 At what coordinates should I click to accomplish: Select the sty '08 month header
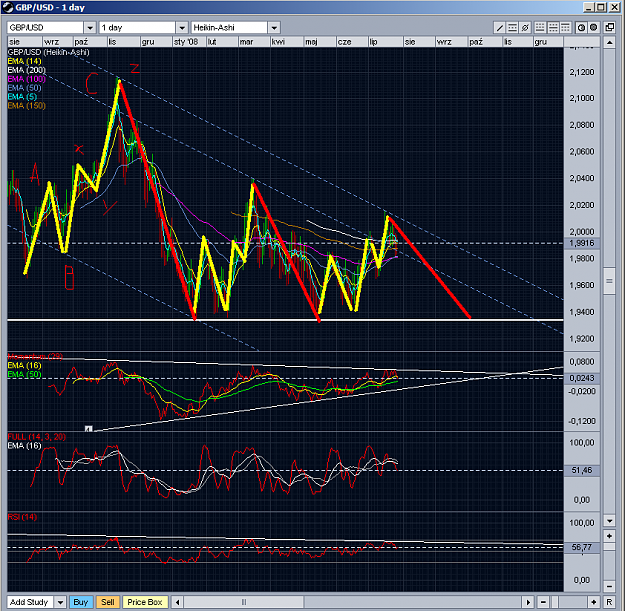(189, 42)
